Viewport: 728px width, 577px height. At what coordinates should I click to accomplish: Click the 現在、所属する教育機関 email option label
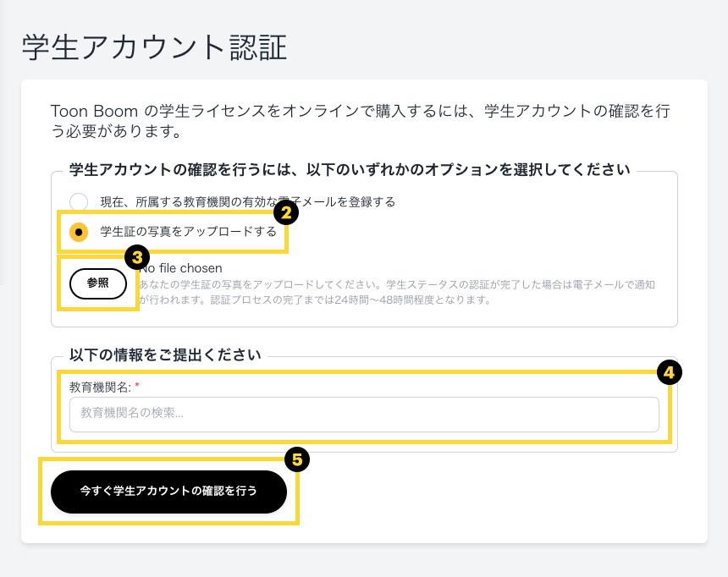pos(247,201)
